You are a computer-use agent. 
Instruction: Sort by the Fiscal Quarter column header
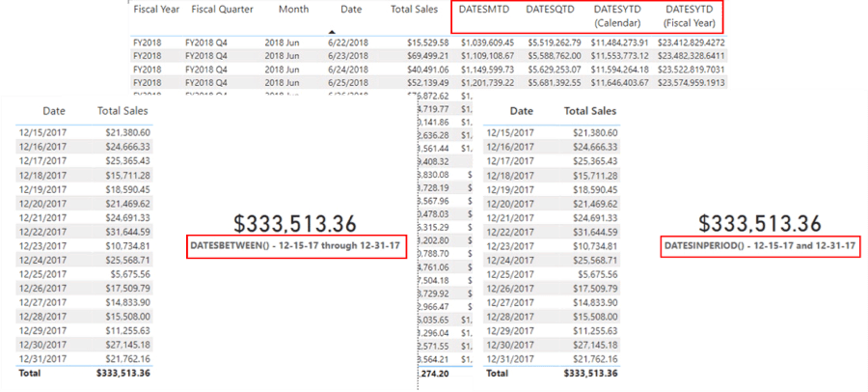pos(223,10)
